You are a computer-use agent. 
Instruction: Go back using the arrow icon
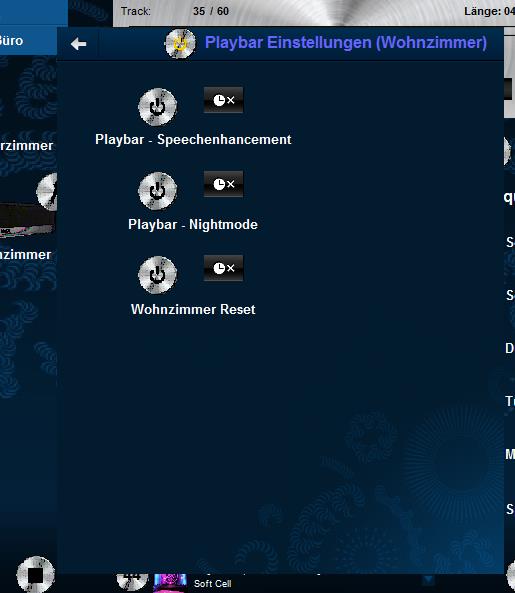(78, 44)
